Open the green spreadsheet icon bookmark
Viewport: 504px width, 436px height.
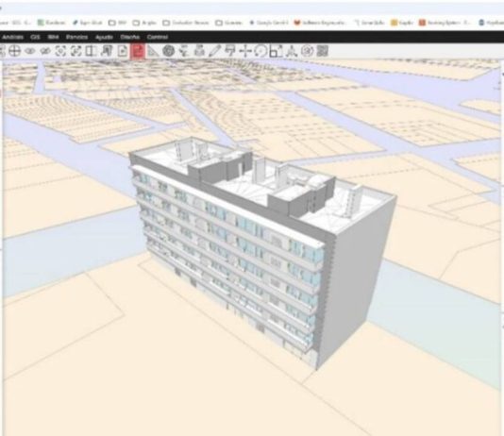pyautogui.click(x=52, y=23)
